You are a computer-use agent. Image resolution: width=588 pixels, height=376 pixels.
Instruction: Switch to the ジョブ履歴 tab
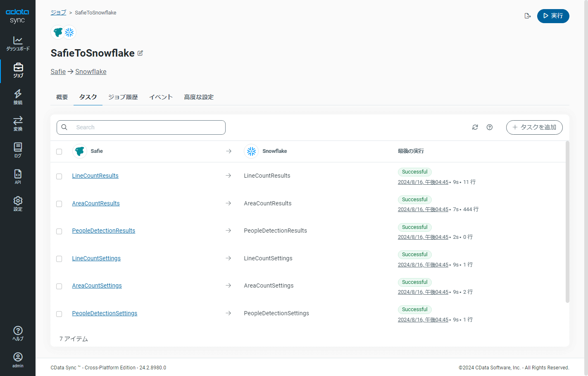(123, 97)
